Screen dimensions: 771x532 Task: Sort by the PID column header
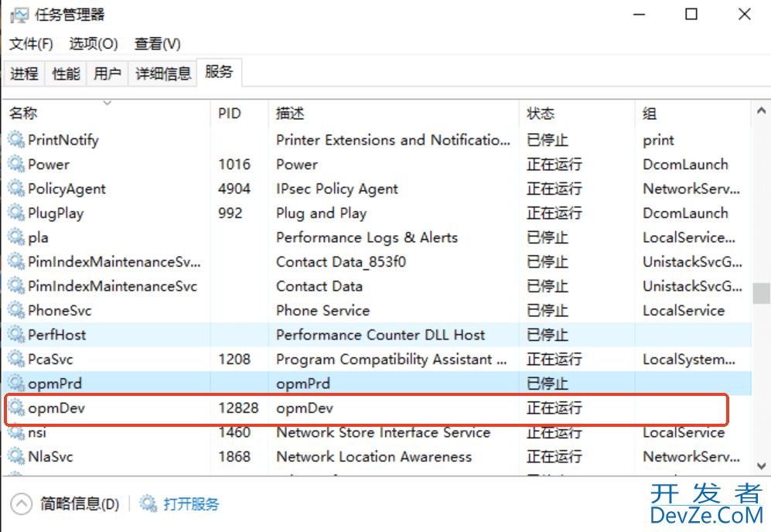point(240,113)
